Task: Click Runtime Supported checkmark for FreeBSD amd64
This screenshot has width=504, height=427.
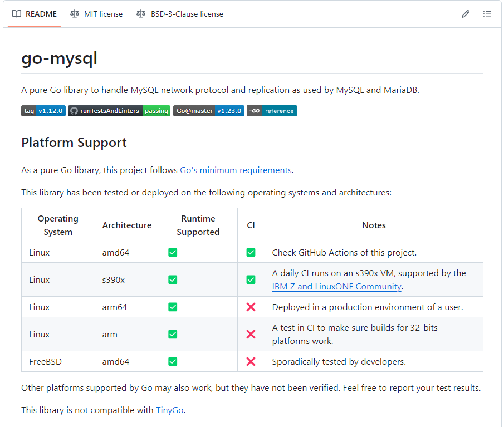Action: 173,362
